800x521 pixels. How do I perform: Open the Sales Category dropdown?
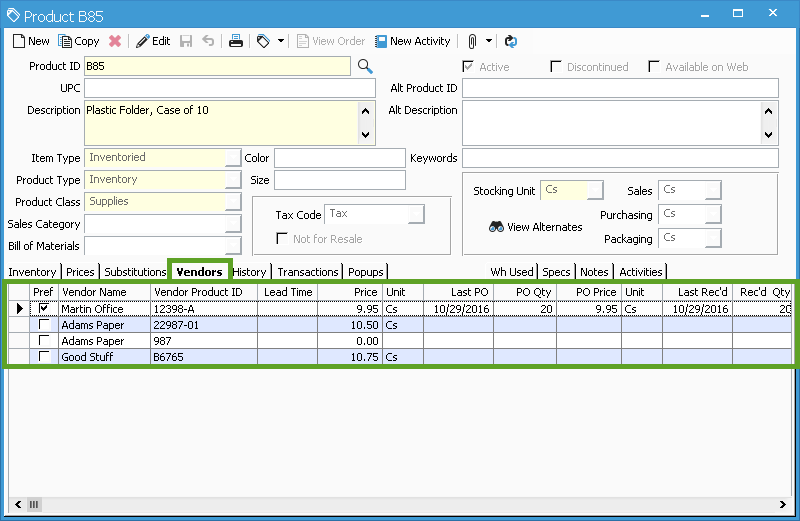[x=233, y=224]
